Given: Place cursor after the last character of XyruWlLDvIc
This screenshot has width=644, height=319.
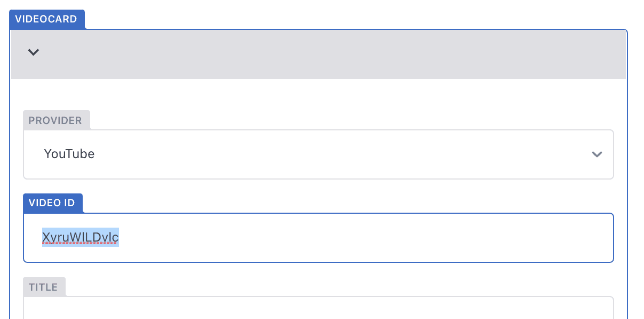Looking at the screenshot, I should tap(119, 237).
